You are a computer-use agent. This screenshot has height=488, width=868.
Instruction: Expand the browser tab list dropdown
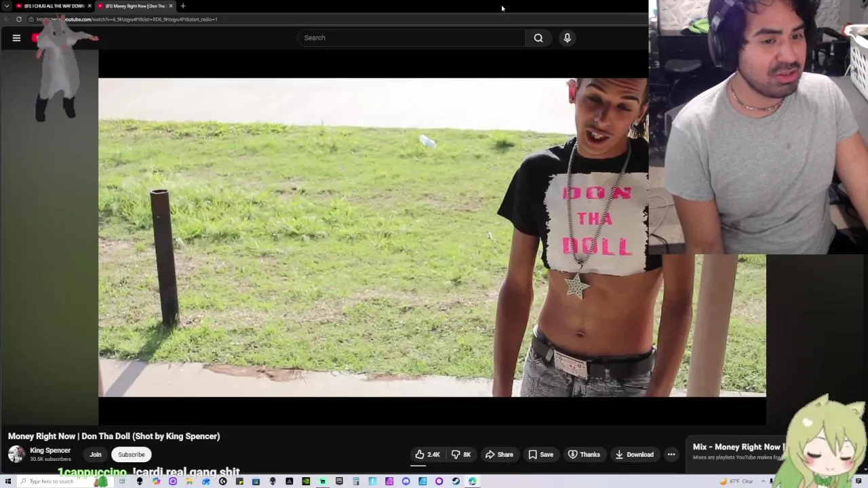pos(7,6)
